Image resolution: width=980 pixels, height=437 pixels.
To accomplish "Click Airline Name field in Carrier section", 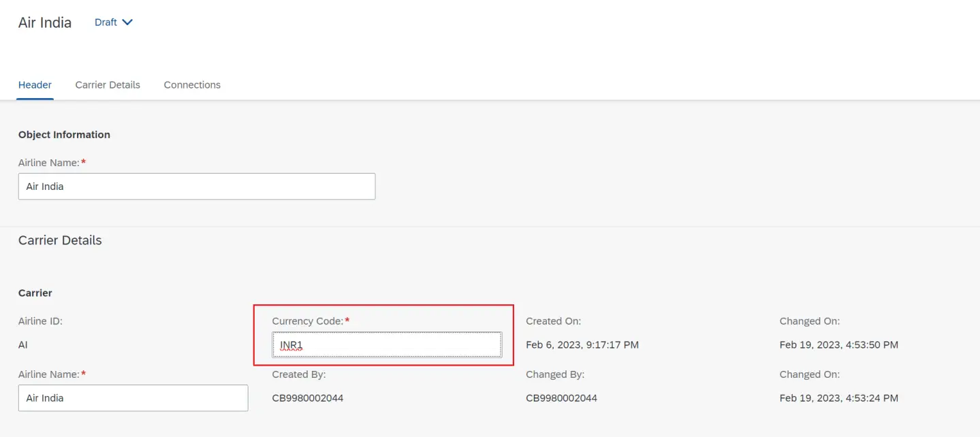I will click(x=133, y=398).
